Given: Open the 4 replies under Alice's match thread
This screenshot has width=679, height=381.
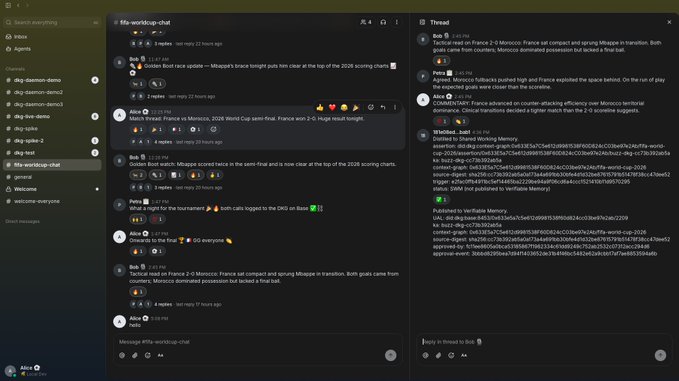Looking at the screenshot, I should 163,142.
